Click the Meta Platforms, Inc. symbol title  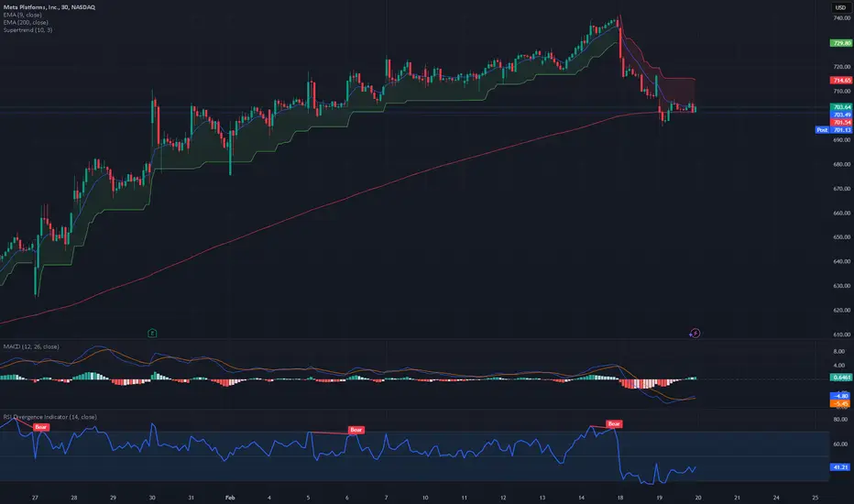tap(49, 7)
